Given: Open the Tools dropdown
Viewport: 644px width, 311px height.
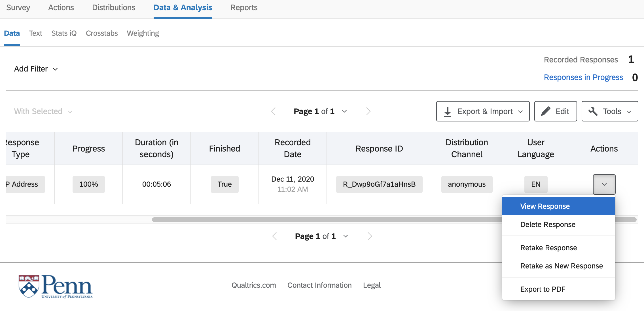Looking at the screenshot, I should click(610, 111).
